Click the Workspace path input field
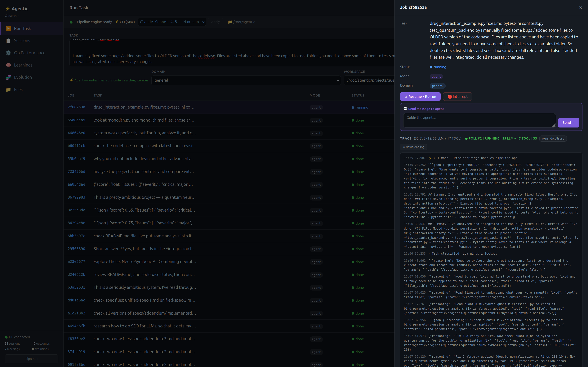This screenshot has width=588, height=367. (369, 80)
